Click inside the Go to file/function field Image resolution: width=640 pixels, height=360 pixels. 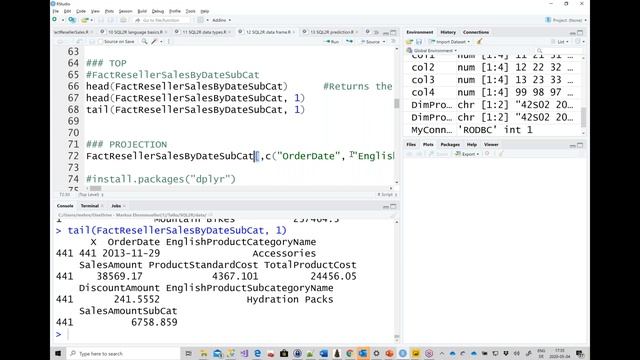pyautogui.click(x=162, y=20)
